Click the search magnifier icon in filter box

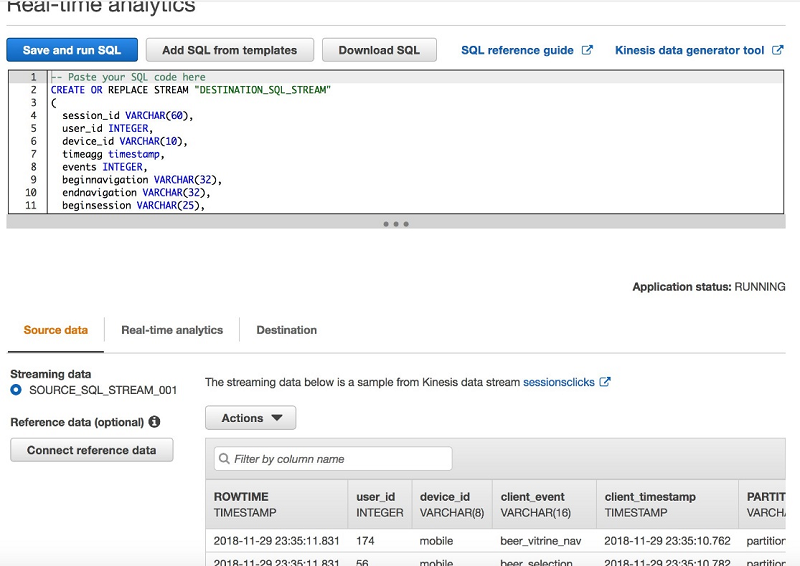pos(224,459)
